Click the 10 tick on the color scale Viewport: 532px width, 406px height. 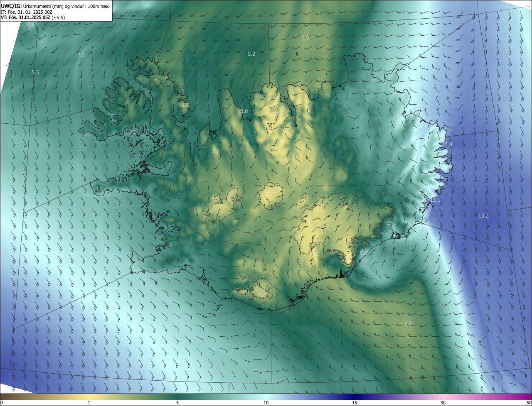tap(266, 403)
